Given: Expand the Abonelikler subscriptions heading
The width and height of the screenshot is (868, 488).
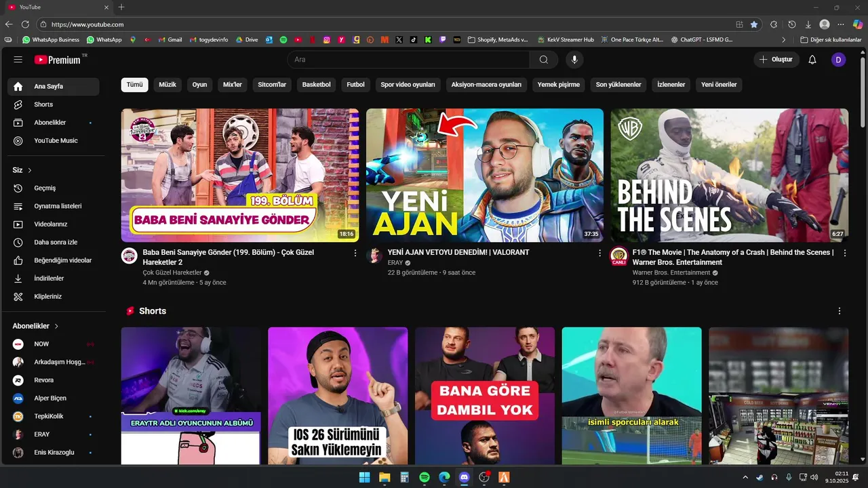Looking at the screenshot, I should pos(35,326).
